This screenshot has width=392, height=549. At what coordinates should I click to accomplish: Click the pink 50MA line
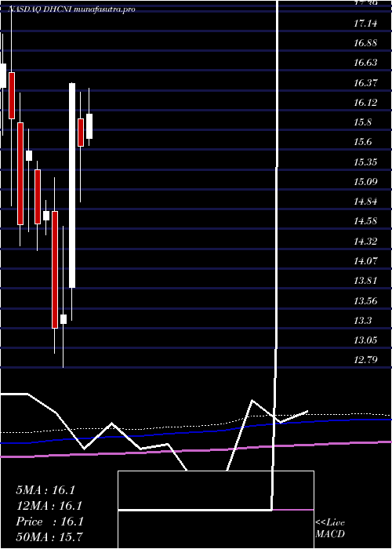(196, 450)
